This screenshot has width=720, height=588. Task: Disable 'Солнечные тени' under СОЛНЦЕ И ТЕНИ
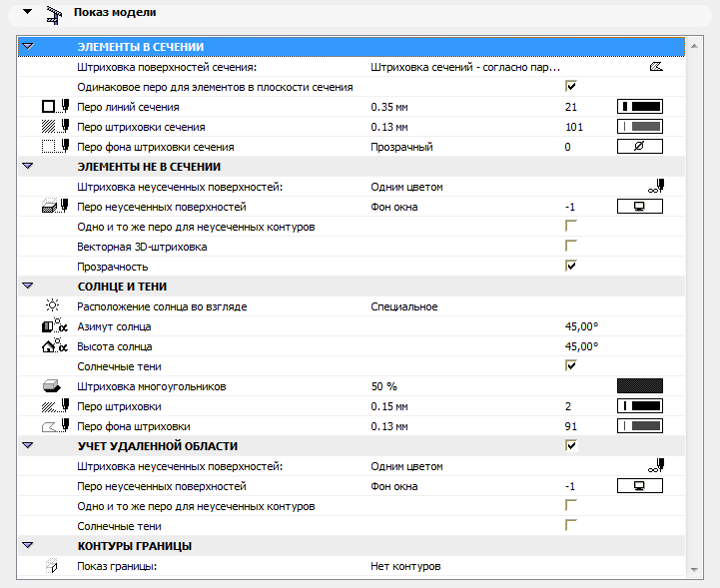coord(571,365)
